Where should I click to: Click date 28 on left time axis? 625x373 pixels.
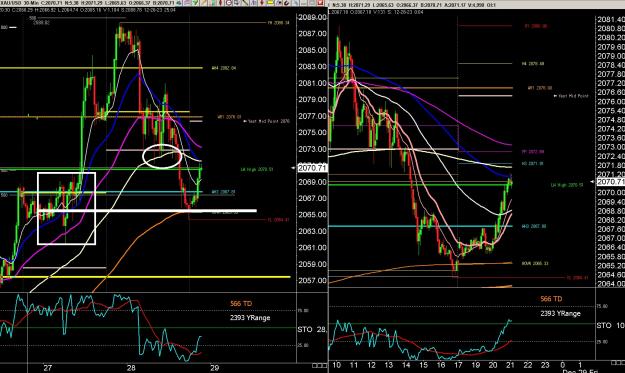click(131, 368)
